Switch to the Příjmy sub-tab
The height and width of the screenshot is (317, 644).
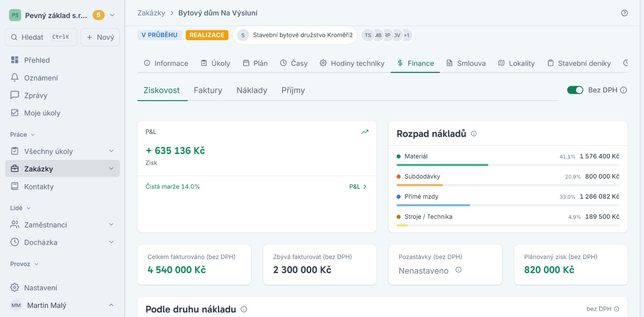click(293, 90)
